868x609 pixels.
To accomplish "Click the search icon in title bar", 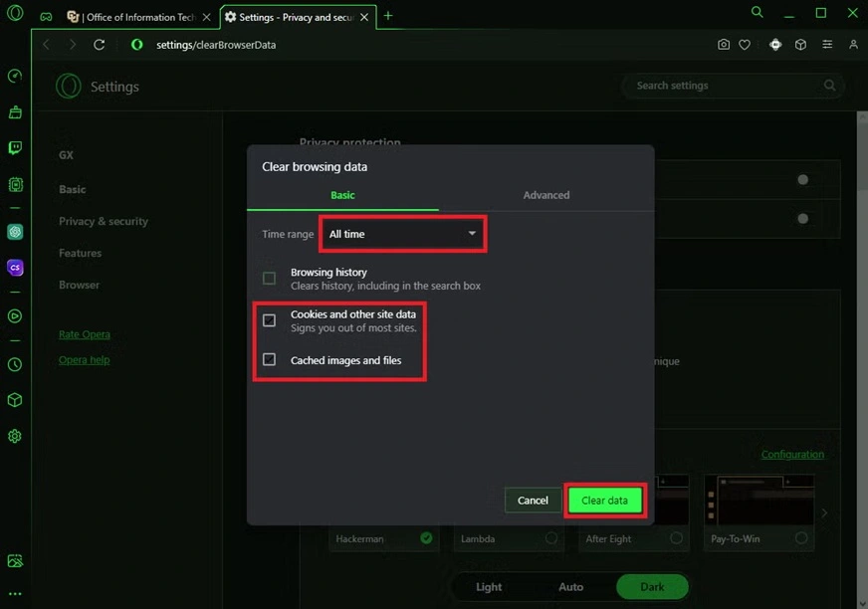I will (758, 13).
